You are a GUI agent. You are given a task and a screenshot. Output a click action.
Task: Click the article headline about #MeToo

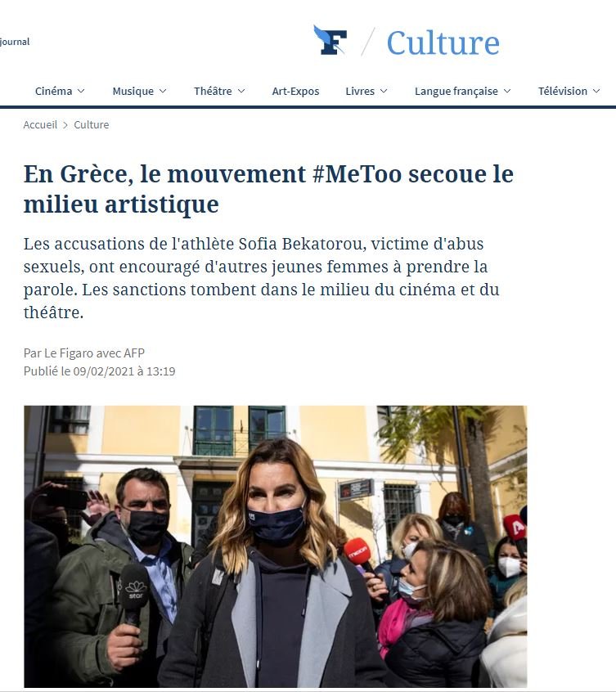[x=268, y=189]
